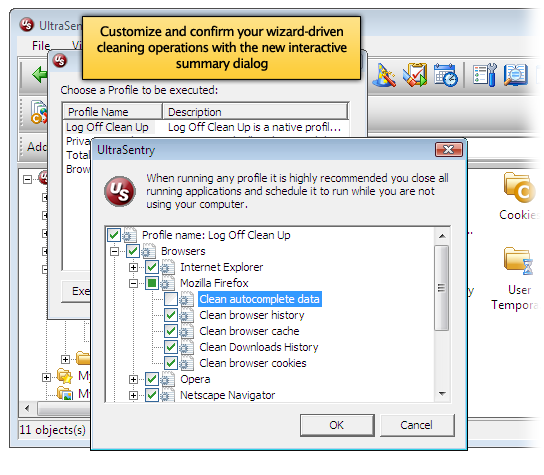The width and height of the screenshot is (544, 475).
Task: Click the Description column header
Action: 255,112
